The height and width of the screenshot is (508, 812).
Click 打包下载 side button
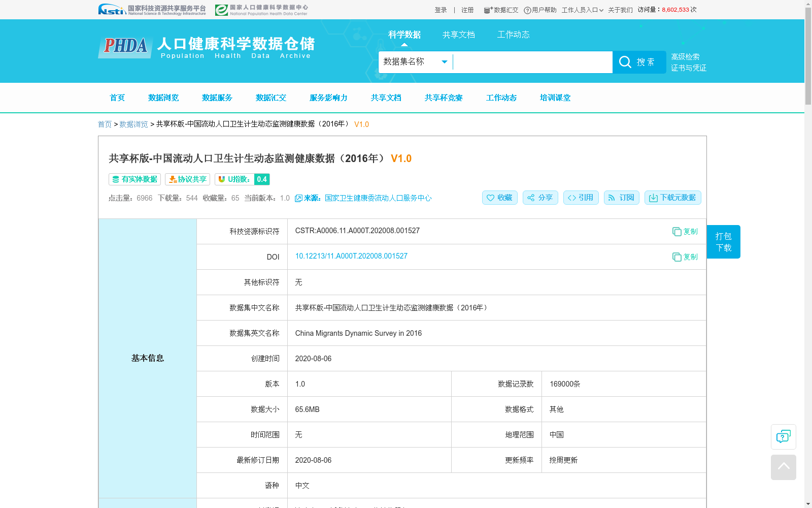[x=724, y=242]
